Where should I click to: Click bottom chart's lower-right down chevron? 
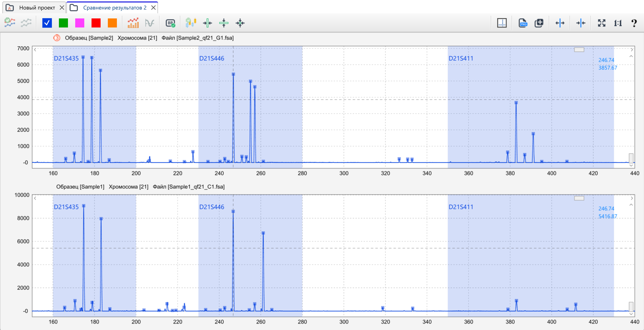(631, 314)
